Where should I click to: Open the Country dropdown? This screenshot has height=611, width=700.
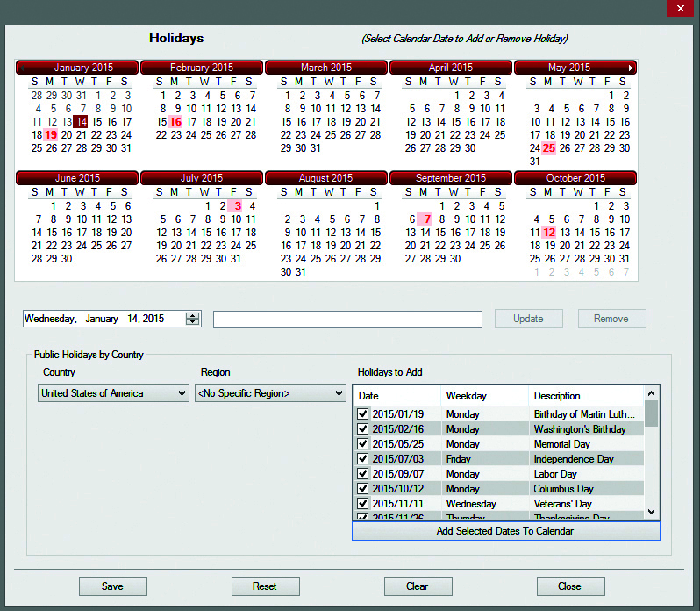[x=113, y=393]
